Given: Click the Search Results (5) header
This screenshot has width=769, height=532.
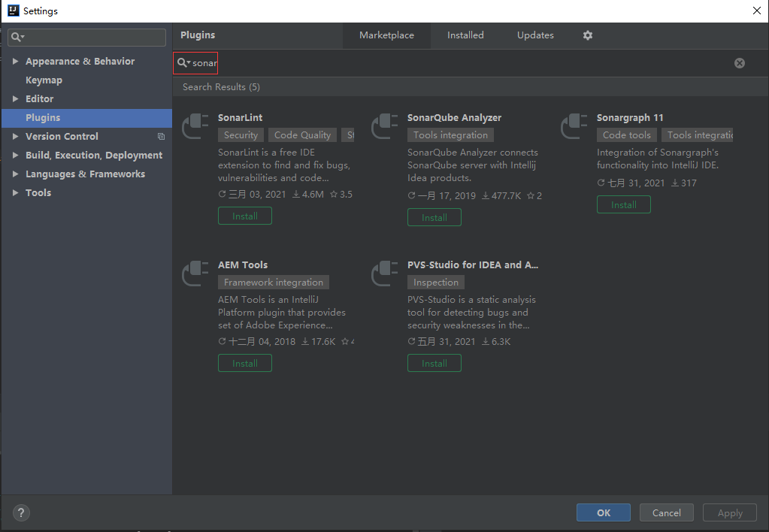Looking at the screenshot, I should (x=221, y=86).
